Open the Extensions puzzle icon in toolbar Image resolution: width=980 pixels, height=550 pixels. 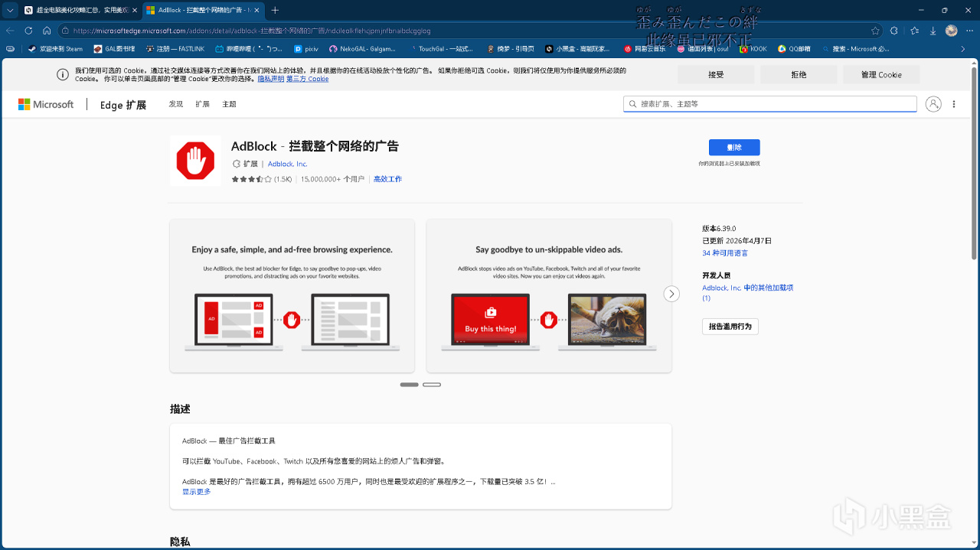894,31
